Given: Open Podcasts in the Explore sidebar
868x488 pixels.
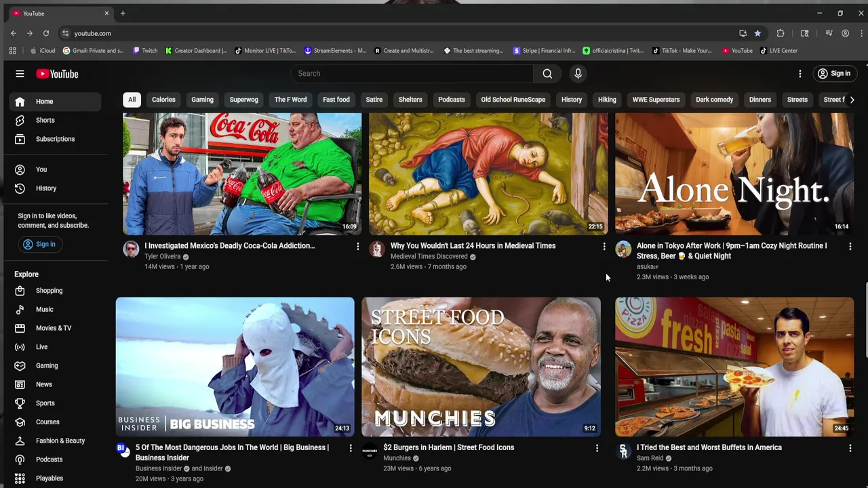Looking at the screenshot, I should click(x=55, y=460).
